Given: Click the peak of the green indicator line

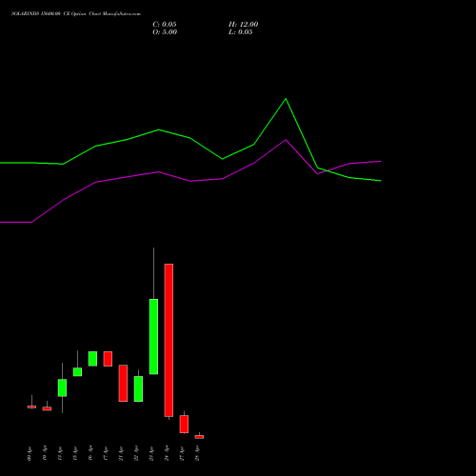Looking at the screenshot, I should tap(286, 99).
